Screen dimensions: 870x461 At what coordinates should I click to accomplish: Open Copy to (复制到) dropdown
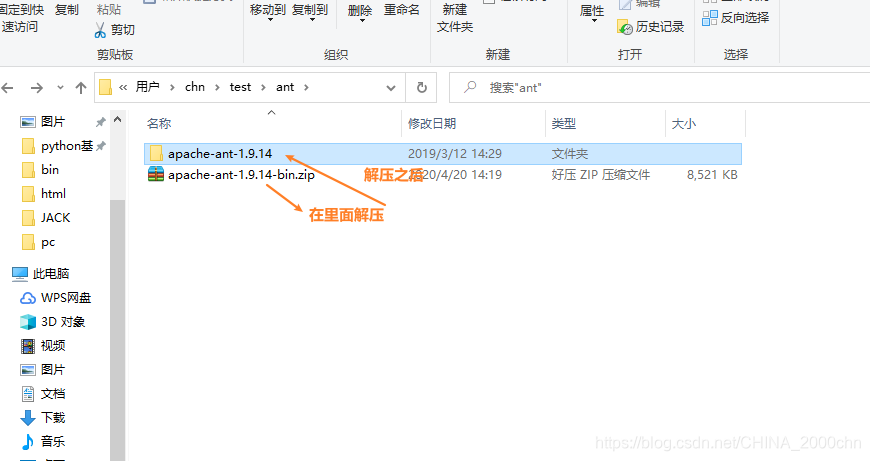tap(310, 12)
